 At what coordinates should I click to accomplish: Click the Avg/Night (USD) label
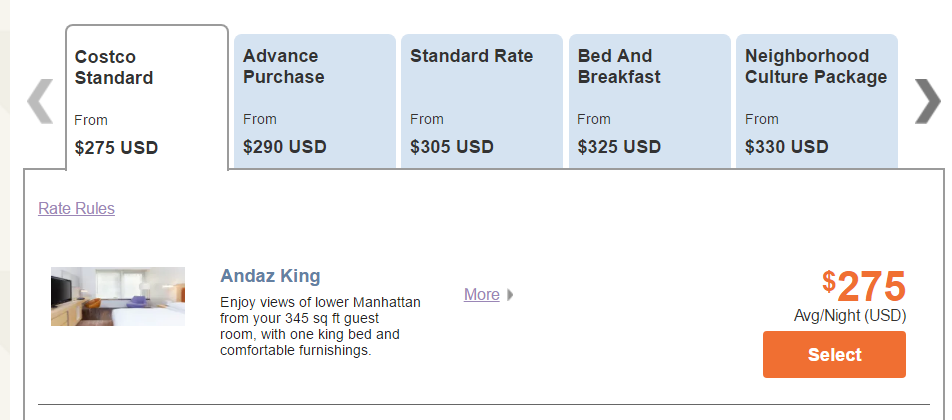850,316
